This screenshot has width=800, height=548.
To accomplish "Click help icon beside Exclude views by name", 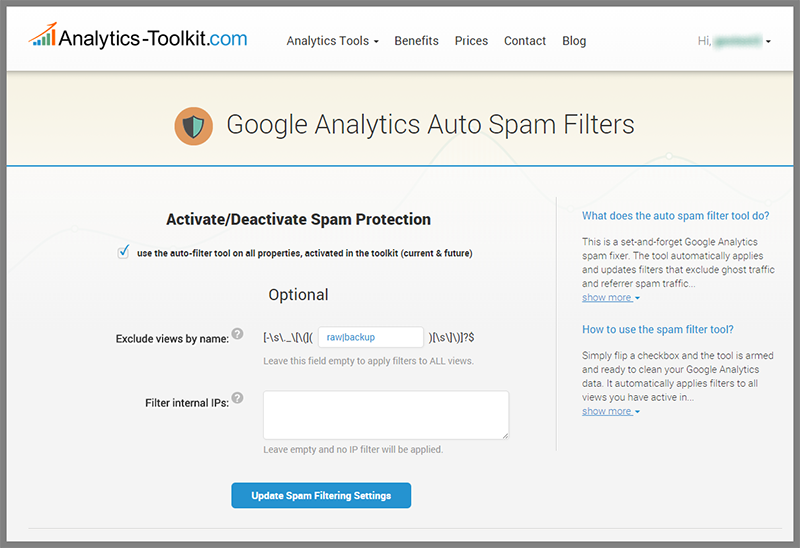I will point(237,334).
